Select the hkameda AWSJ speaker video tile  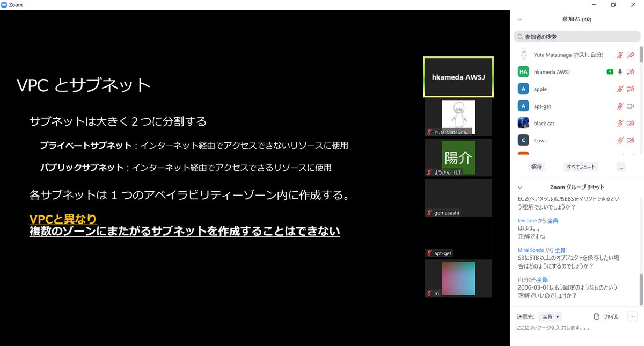click(x=458, y=77)
